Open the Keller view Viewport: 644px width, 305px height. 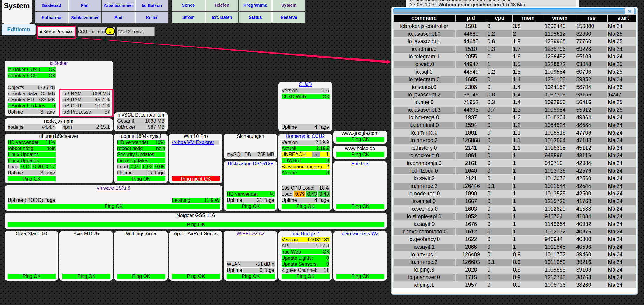[152, 18]
